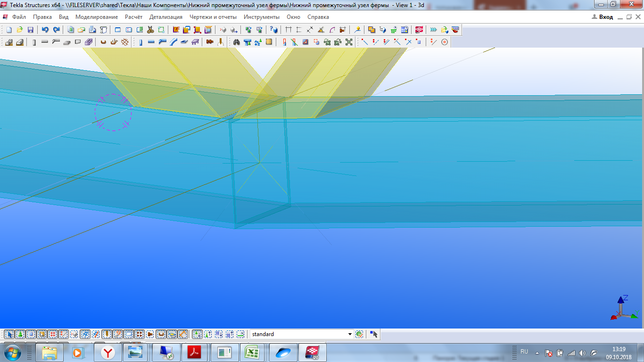Open the binoculars component search icon

coord(237,42)
